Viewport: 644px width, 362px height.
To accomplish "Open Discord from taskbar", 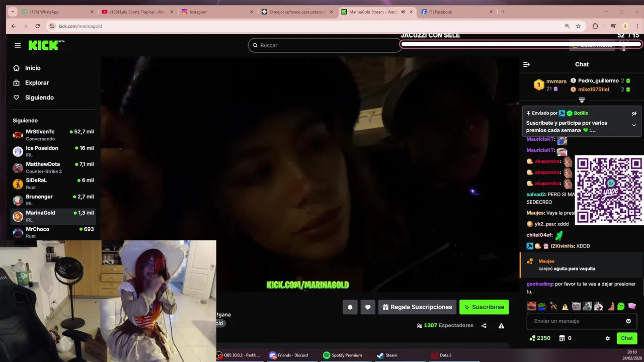I will (289, 355).
